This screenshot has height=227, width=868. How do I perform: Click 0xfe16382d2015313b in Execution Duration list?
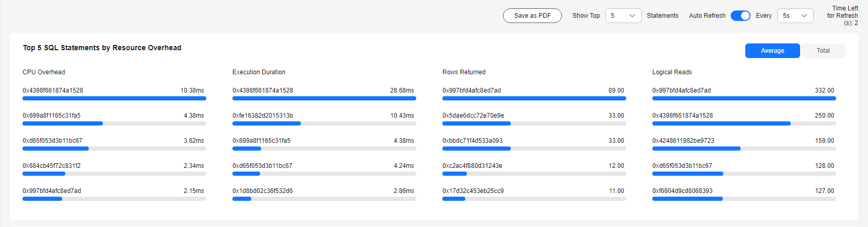tap(263, 116)
